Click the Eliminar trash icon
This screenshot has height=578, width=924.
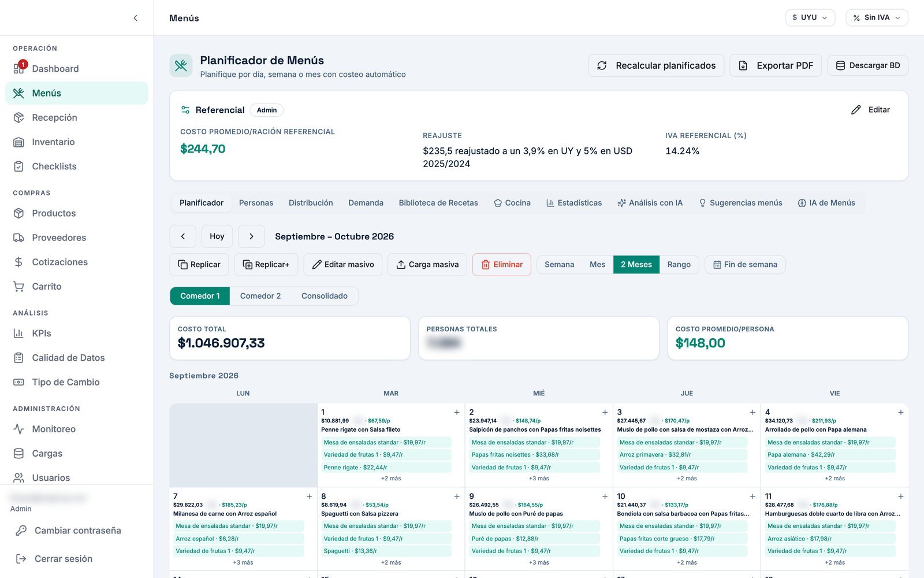[x=486, y=265]
